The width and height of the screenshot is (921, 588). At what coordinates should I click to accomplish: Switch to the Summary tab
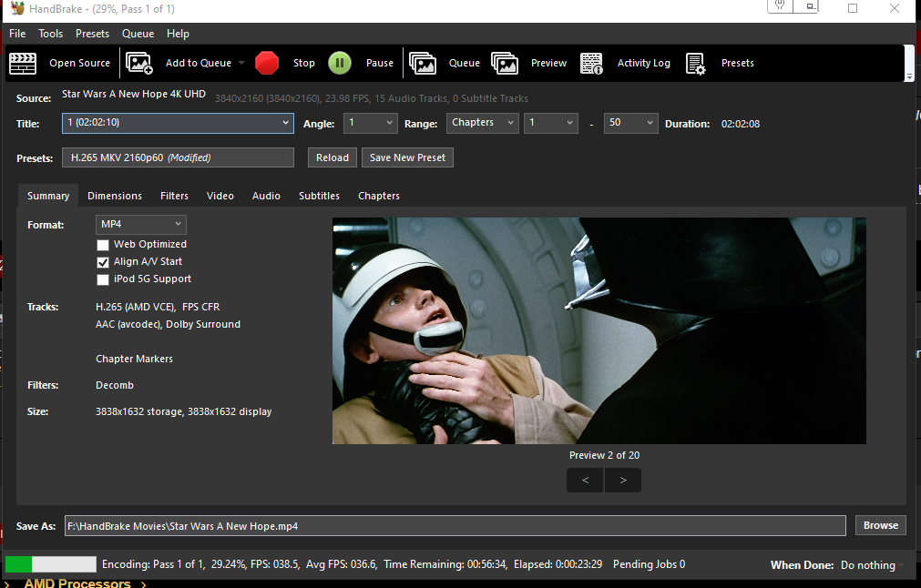click(48, 196)
